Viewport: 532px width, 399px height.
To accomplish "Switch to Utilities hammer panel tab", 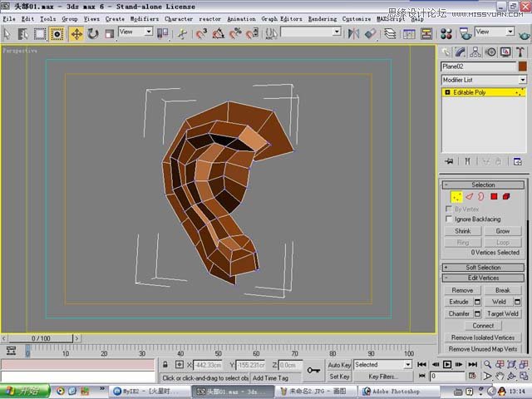I will [x=520, y=52].
